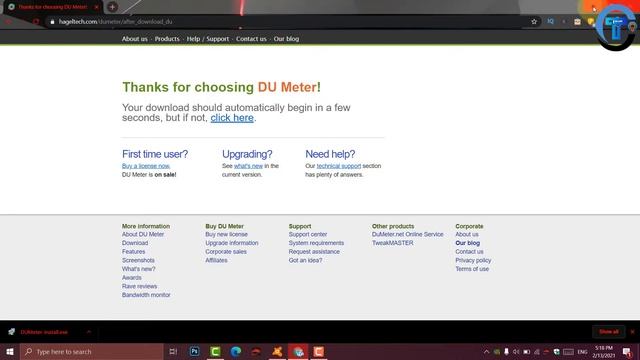Open the What's new? footer link
640x360 pixels.
pos(138,269)
